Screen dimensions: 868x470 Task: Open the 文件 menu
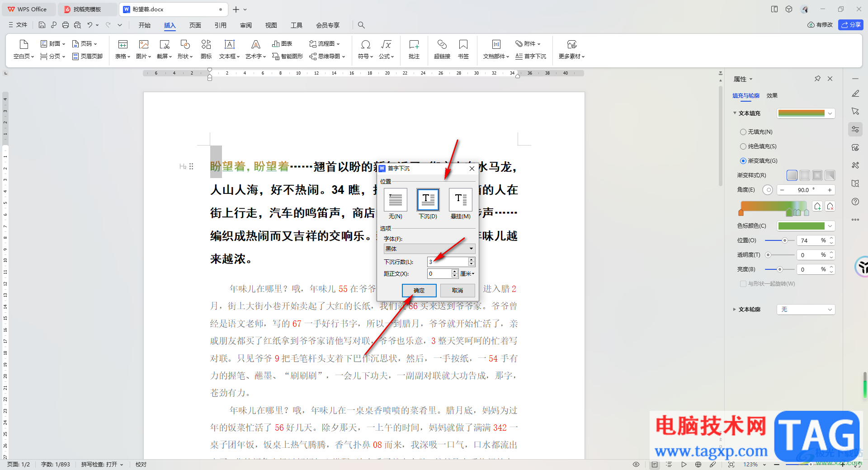pos(18,25)
